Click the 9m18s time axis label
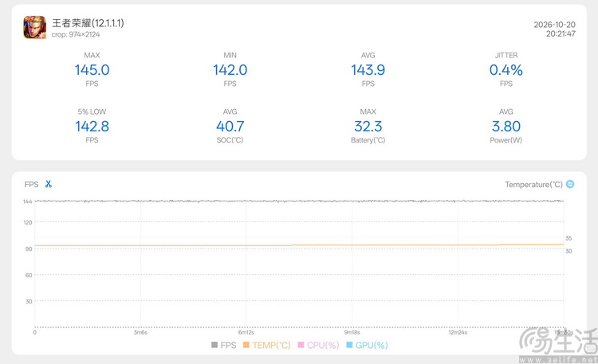This screenshot has width=598, height=364. click(352, 332)
